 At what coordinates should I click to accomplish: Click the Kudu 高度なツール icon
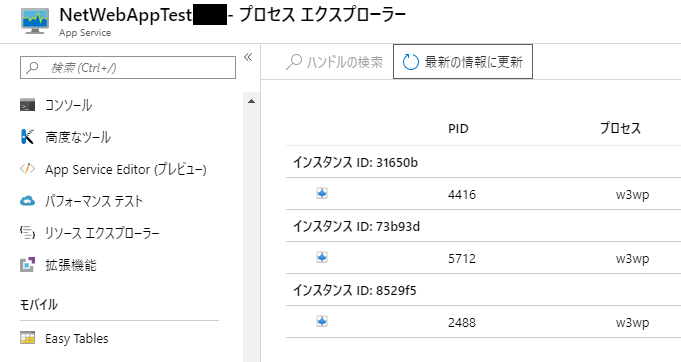(27, 137)
